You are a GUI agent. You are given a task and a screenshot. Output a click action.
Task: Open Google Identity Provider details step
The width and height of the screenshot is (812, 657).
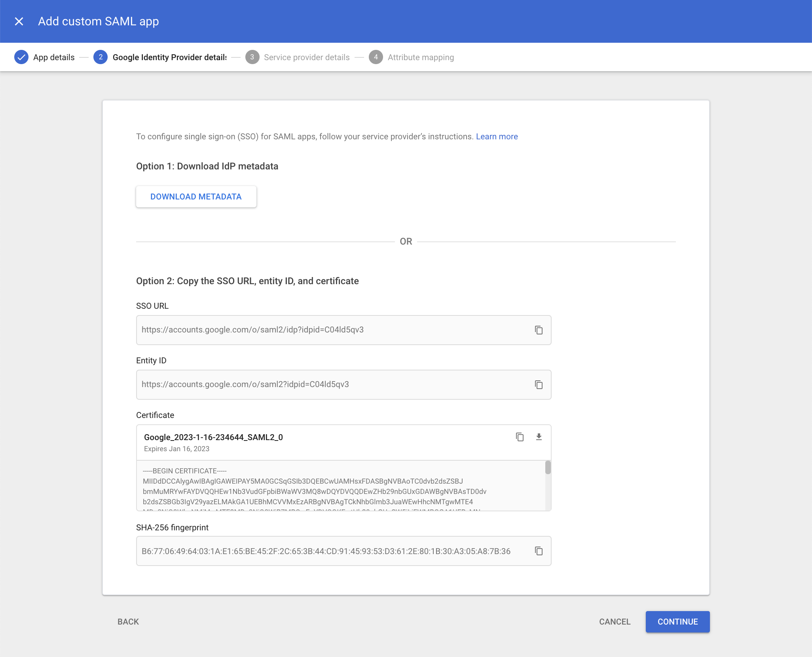pyautogui.click(x=169, y=57)
